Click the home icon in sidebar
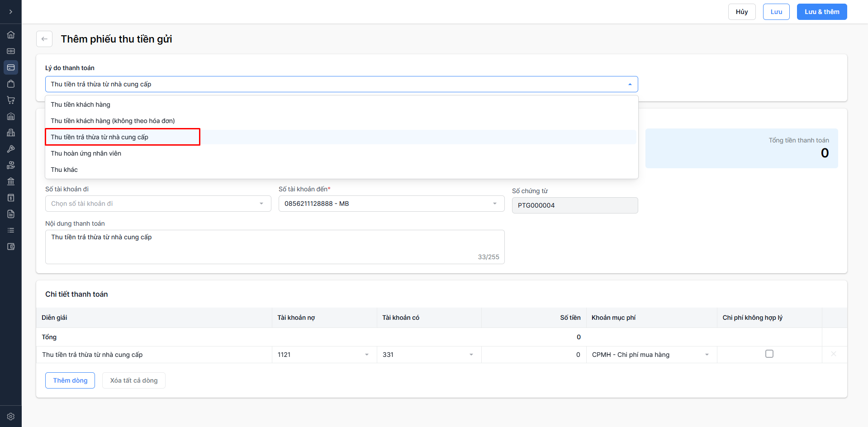 tap(11, 35)
